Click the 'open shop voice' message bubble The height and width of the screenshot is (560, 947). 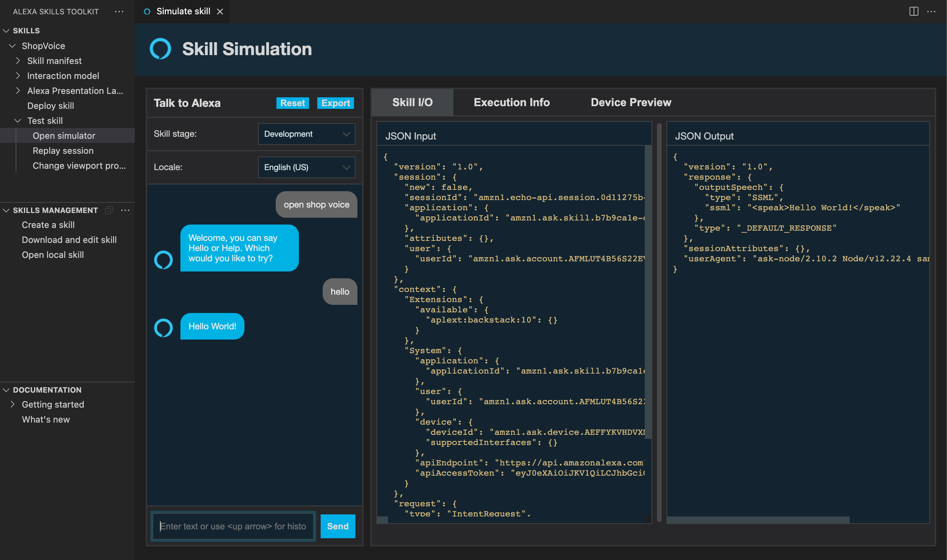click(x=316, y=204)
